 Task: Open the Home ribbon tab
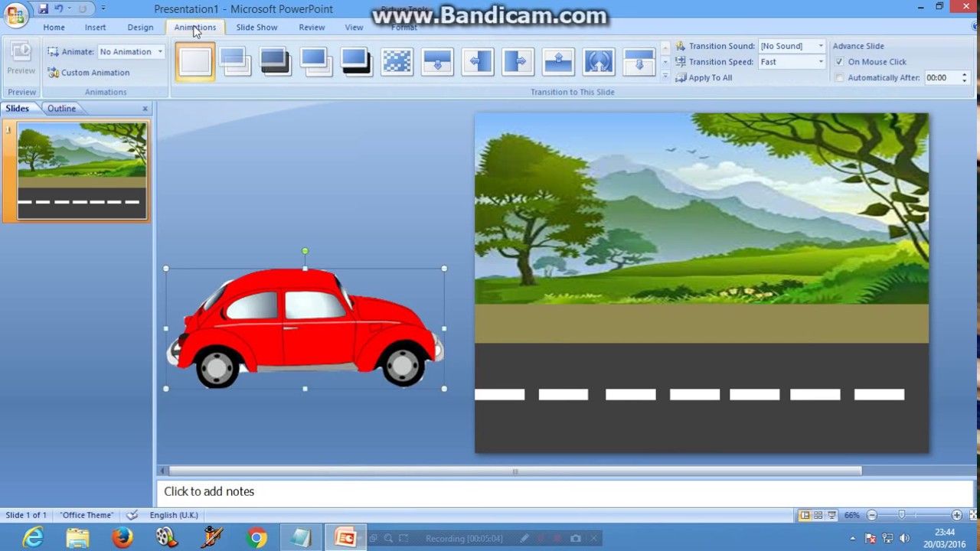tap(54, 28)
